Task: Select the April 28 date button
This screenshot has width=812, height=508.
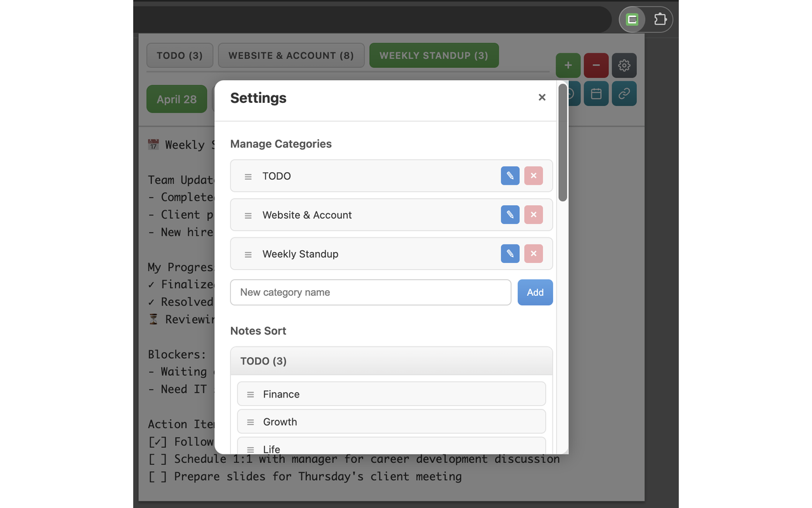Action: (176, 99)
